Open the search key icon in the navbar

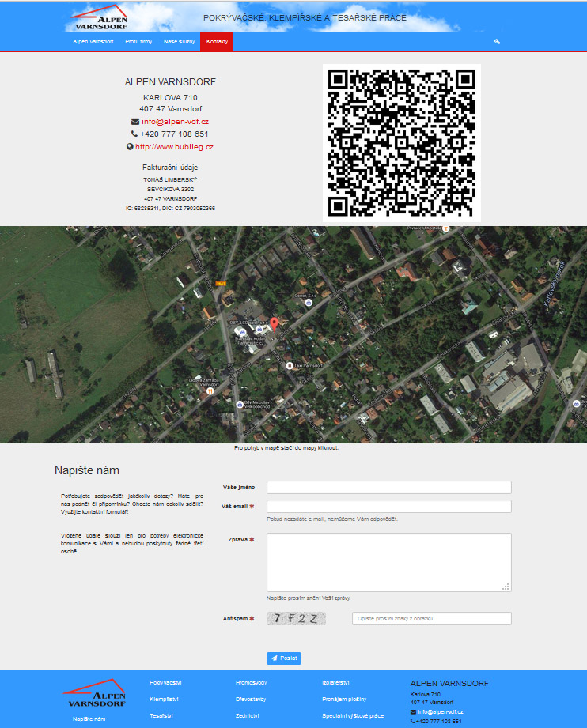497,42
